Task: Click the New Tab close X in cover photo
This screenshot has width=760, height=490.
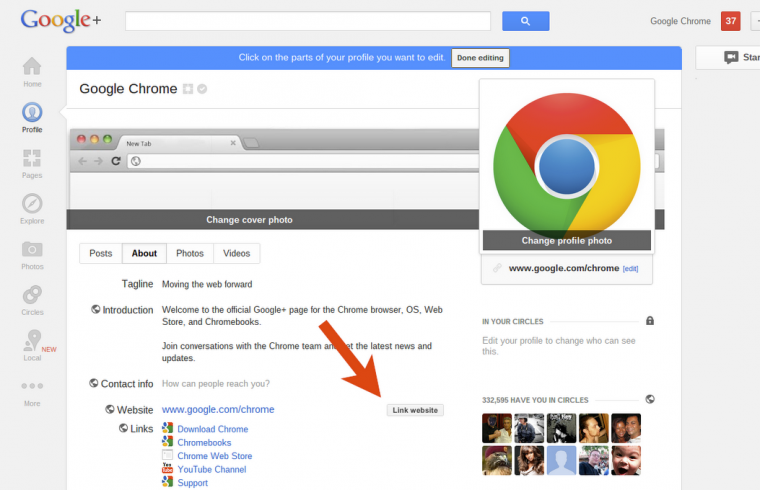Action: pyautogui.click(x=233, y=143)
